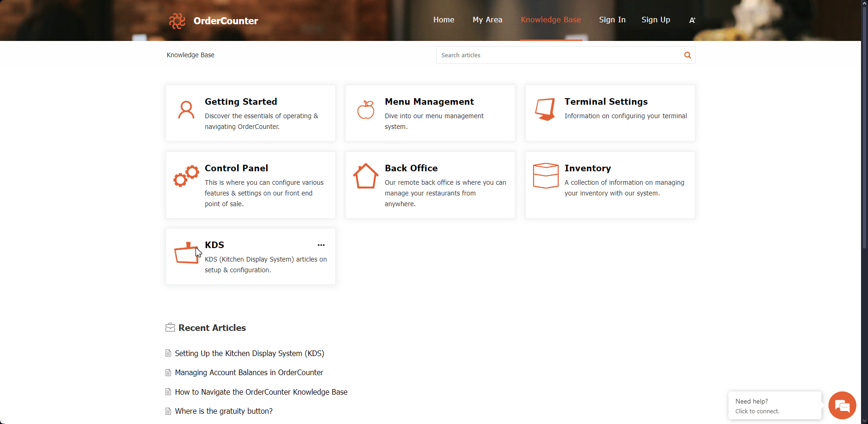Open the live chat bubble icon

(842, 405)
